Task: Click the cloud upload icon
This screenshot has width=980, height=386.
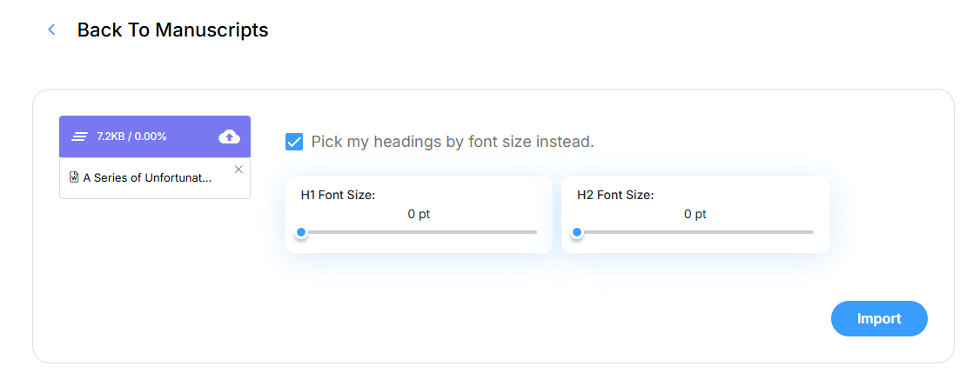Action: (x=229, y=136)
